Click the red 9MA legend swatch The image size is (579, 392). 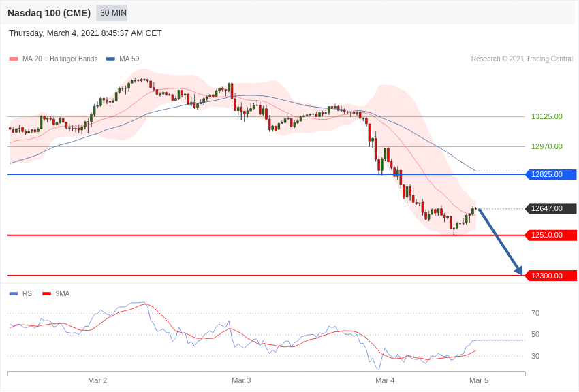coord(46,294)
